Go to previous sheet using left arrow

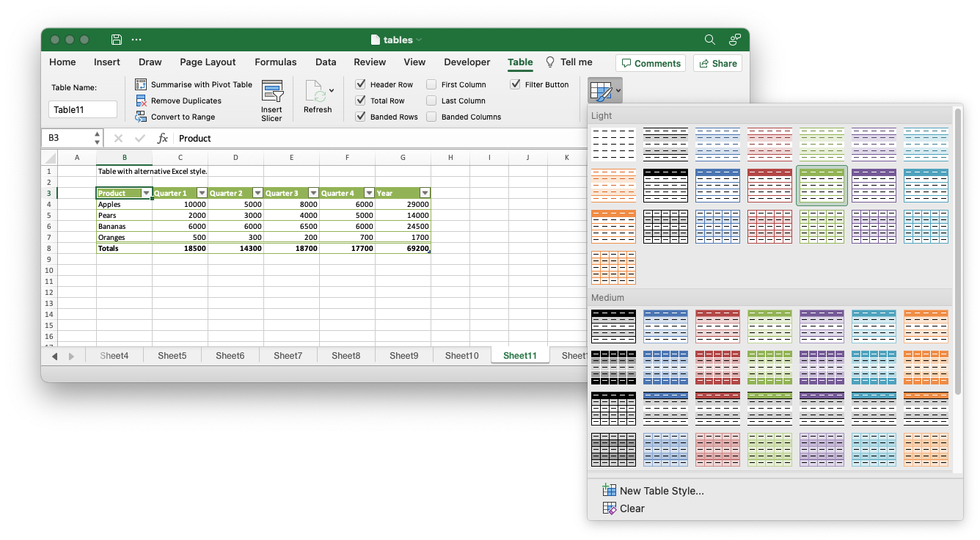point(54,356)
